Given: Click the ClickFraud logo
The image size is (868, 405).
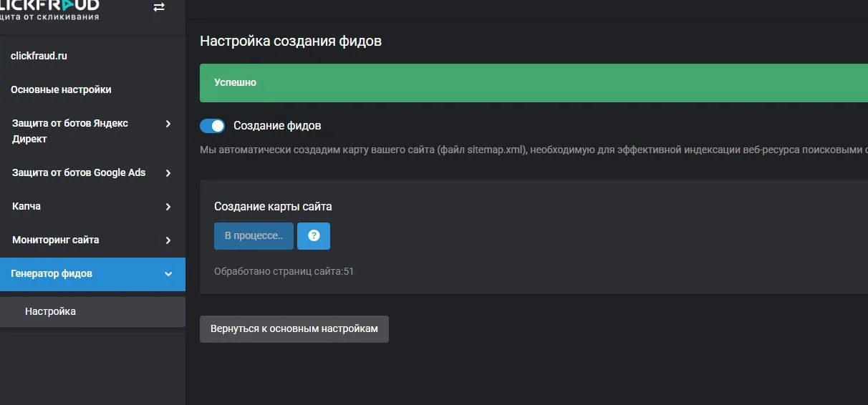Looking at the screenshot, I should [50, 9].
